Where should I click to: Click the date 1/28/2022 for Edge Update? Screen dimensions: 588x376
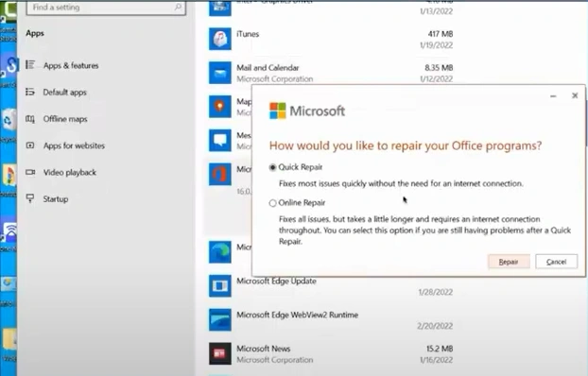436,293
